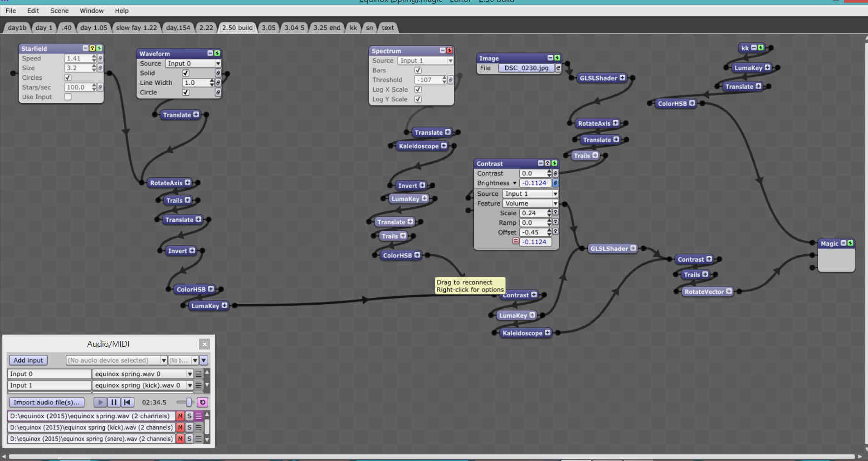
Task: Click the reload icon next to DSC_0230.jpg
Action: pyautogui.click(x=558, y=68)
